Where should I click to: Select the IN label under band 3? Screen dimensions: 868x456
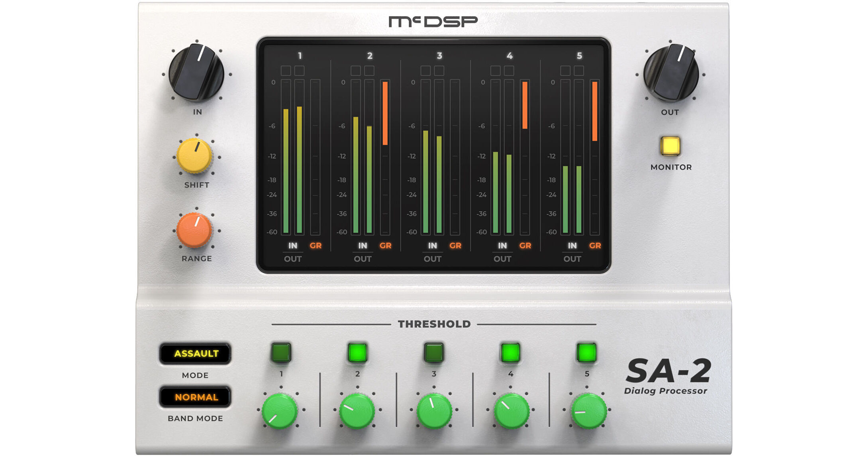[x=433, y=246]
